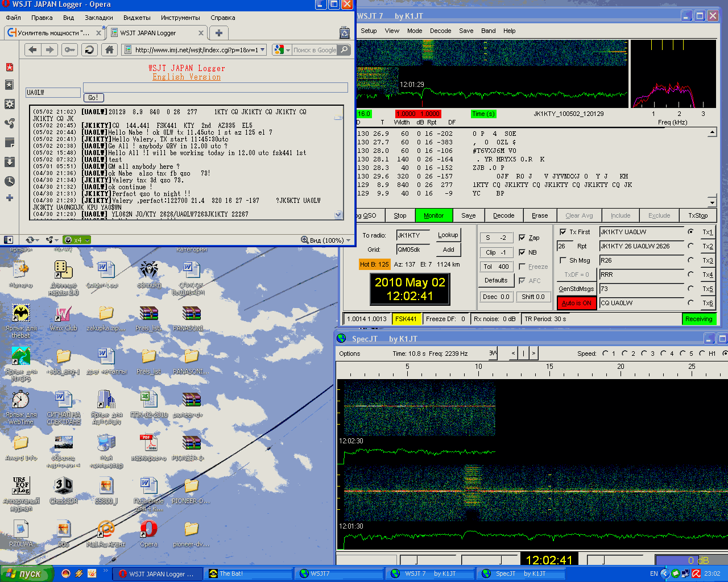Select SpecJT speed 3 radio button
Viewport: 728px width, 582px height.
(x=644, y=354)
